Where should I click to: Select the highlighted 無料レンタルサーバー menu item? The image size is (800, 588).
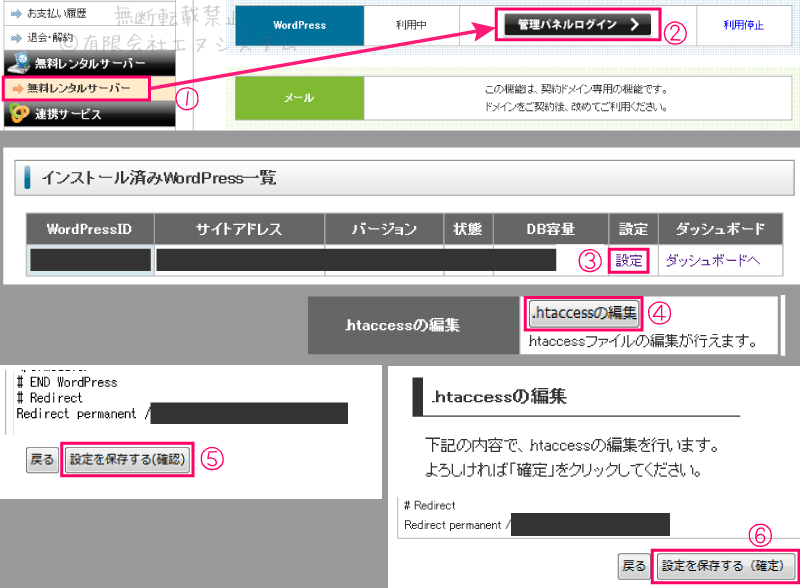[x=76, y=88]
